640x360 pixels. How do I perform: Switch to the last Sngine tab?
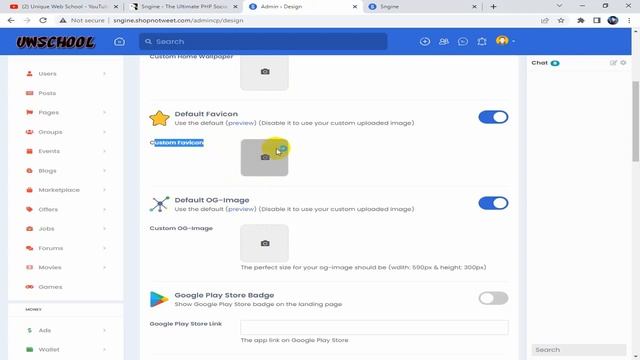(x=422, y=7)
